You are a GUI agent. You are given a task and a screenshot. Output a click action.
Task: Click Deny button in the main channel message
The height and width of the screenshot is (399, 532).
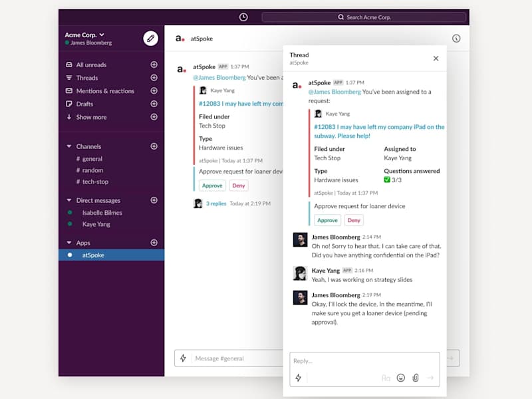tap(239, 186)
